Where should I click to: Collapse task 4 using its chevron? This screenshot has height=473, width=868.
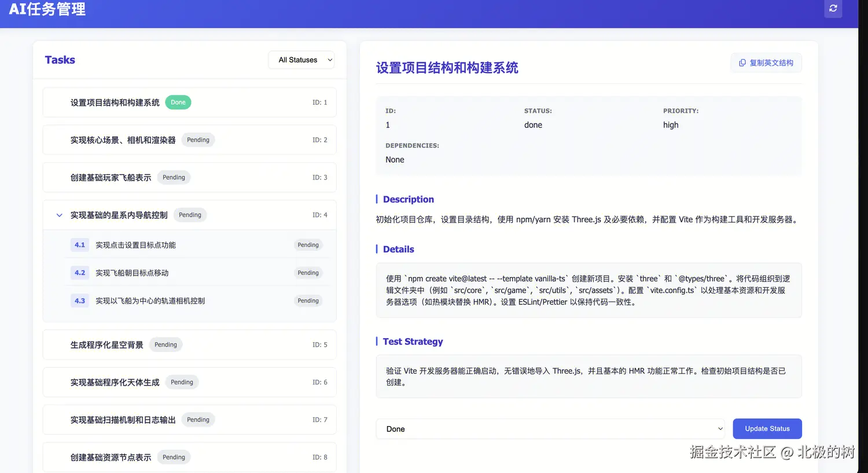tap(59, 215)
